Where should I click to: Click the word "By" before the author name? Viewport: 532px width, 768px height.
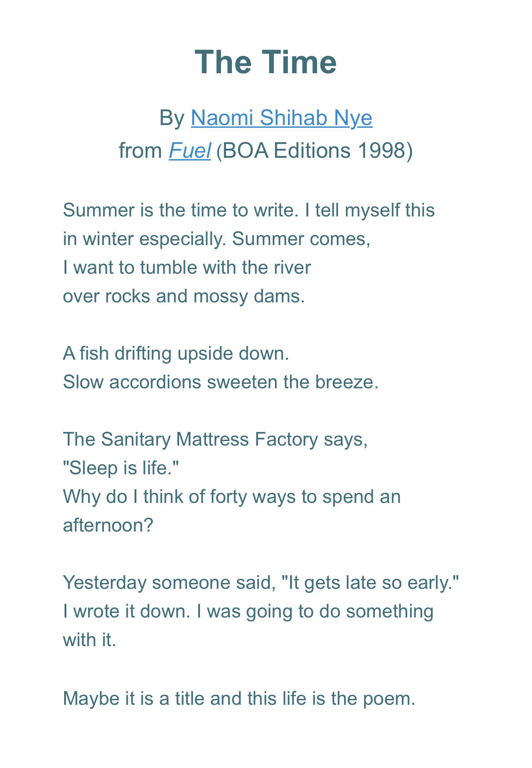coord(171,118)
